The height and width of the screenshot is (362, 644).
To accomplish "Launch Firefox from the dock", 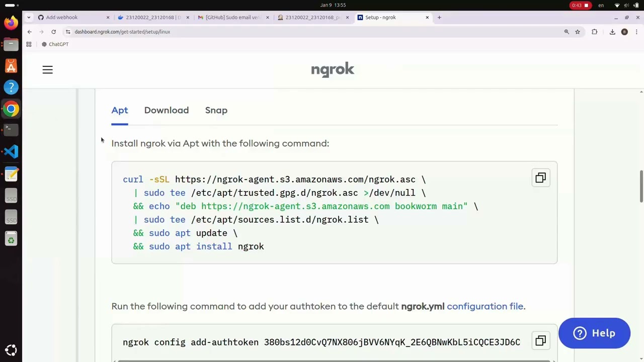I will [x=11, y=23].
